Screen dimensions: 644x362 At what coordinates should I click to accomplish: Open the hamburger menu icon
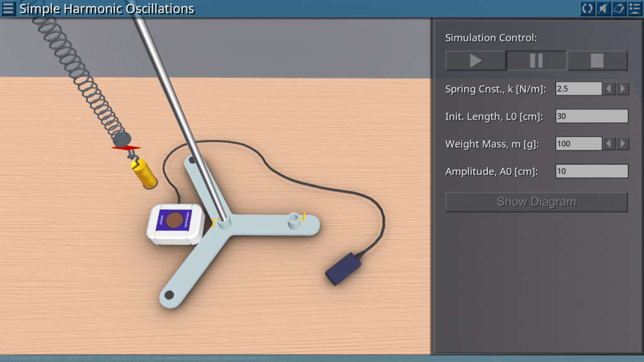pos(8,8)
